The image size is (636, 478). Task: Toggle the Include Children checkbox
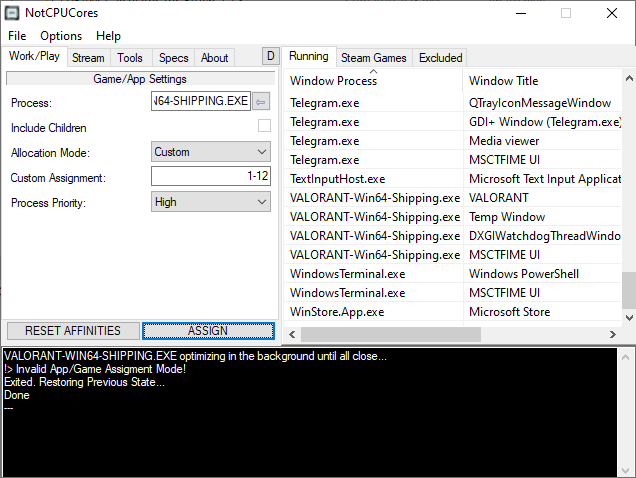point(264,126)
